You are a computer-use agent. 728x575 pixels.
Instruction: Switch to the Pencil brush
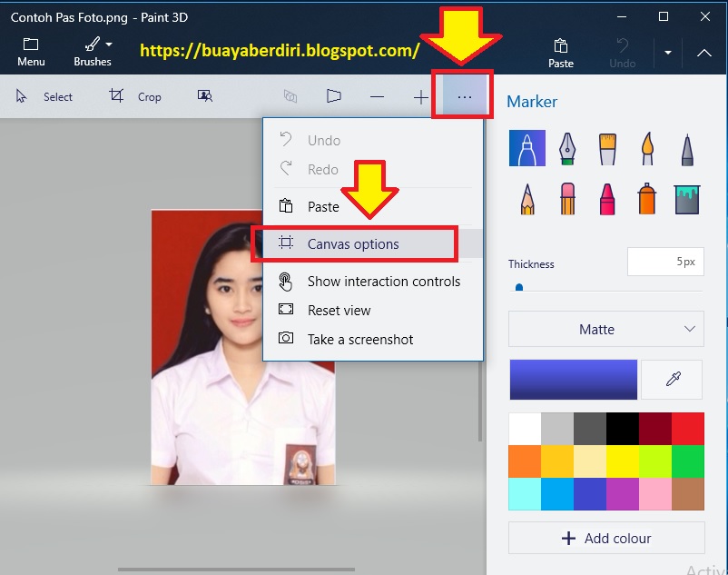click(x=527, y=199)
